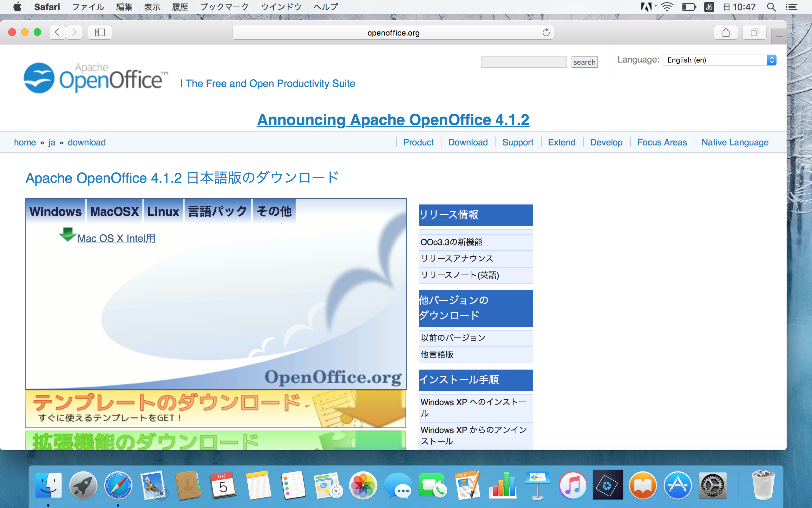This screenshot has height=508, width=812.
Task: Open Launchpad from the Dock
Action: [x=83, y=485]
